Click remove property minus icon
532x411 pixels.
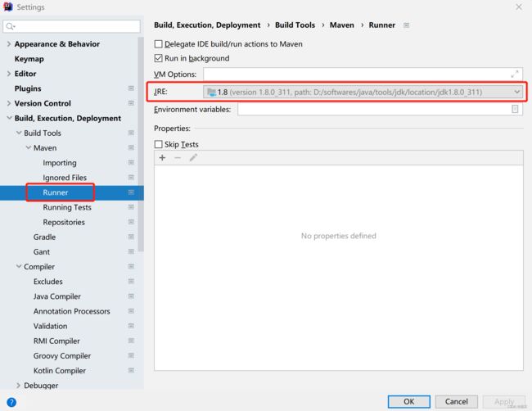pyautogui.click(x=178, y=158)
